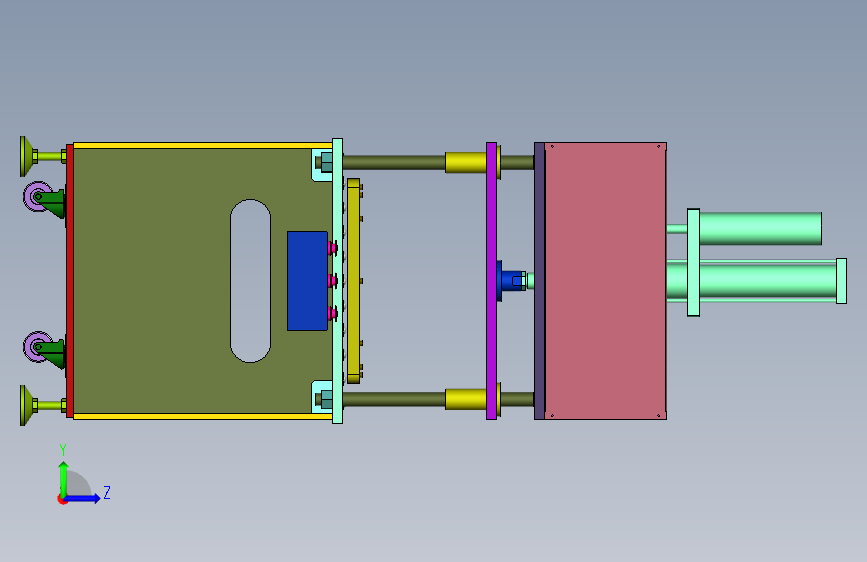The width and height of the screenshot is (867, 562).
Task: Select the red vertical plate at the frame's left
Action: click(70, 281)
